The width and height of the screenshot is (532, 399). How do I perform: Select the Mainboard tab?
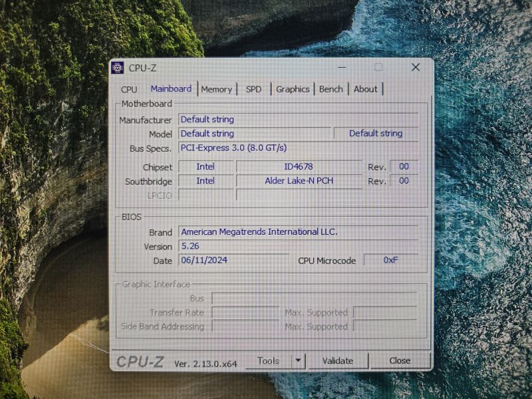tap(171, 89)
